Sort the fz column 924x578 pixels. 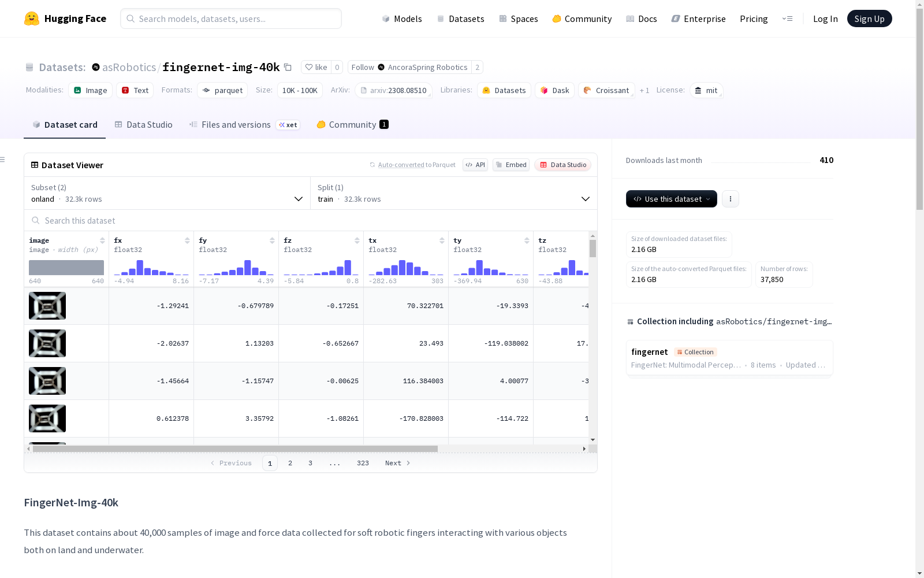357,240
